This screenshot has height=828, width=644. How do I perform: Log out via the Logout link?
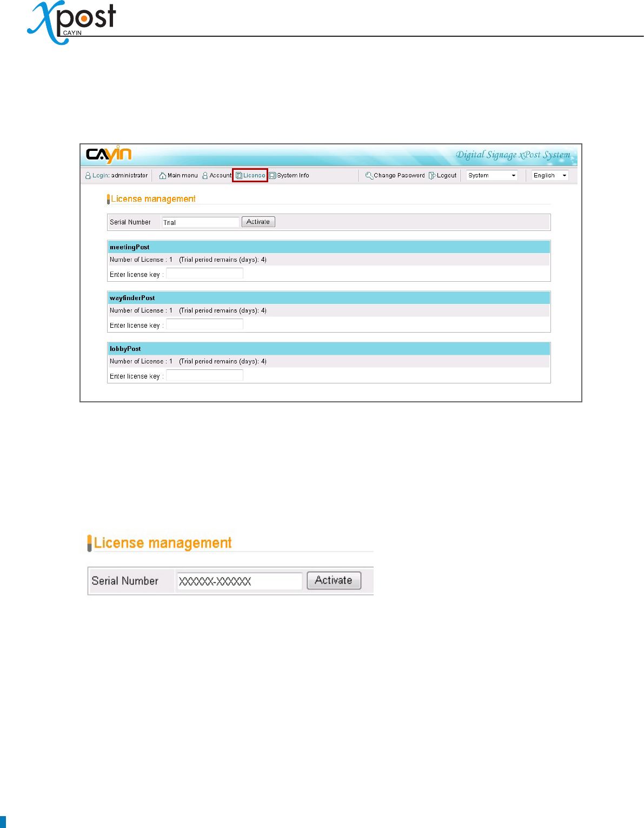coord(447,175)
